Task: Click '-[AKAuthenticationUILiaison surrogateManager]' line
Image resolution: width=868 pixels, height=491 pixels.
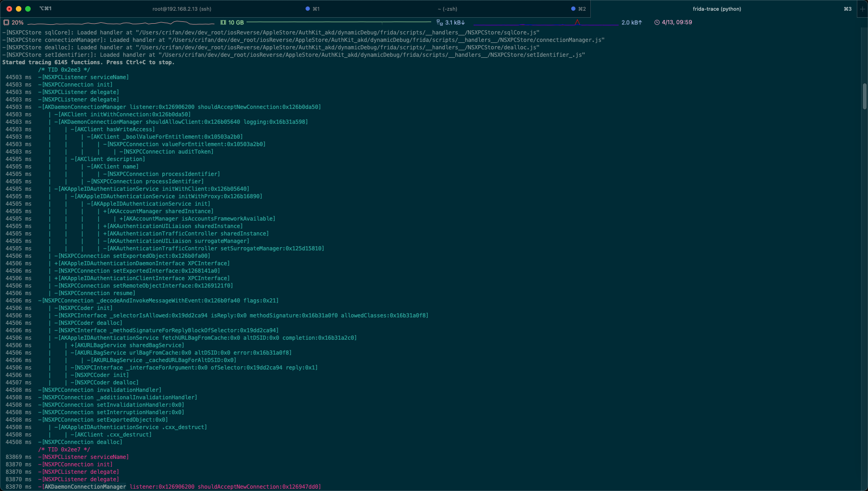Action: coord(176,241)
